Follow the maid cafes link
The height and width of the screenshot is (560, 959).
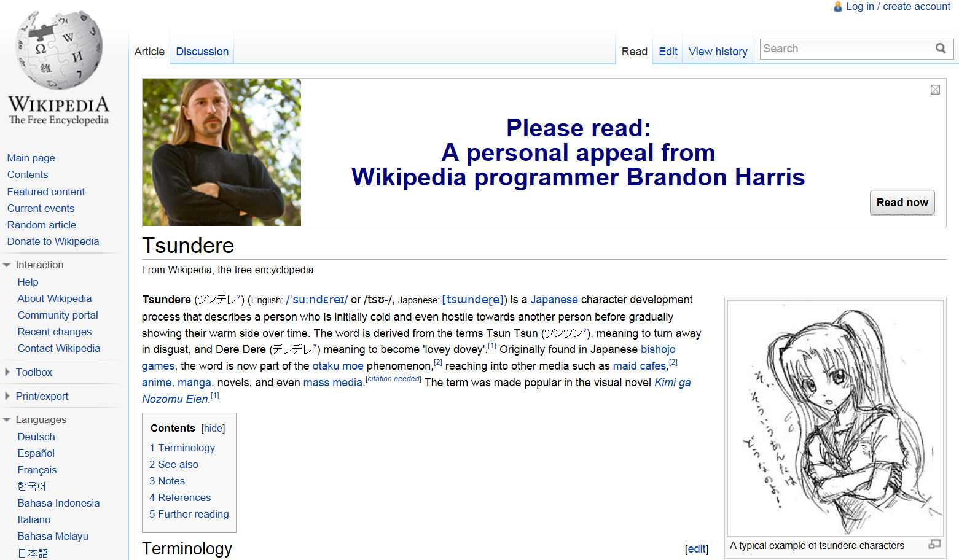640,366
